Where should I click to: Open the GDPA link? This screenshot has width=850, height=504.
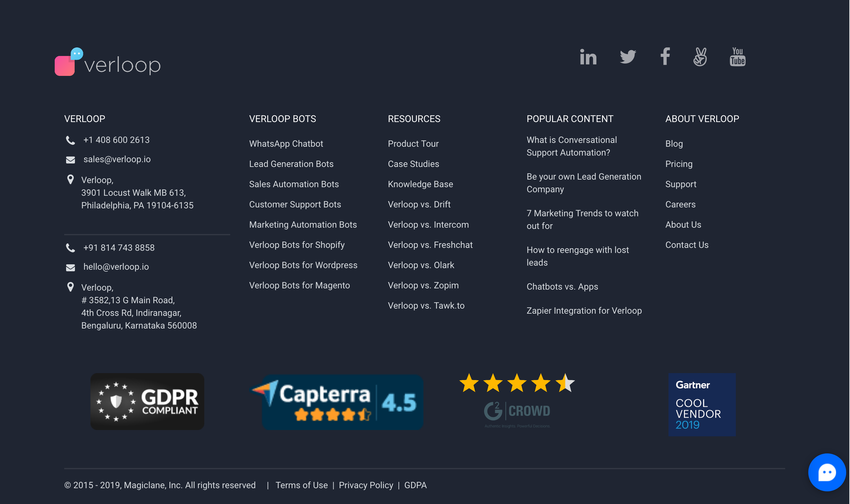coord(415,485)
